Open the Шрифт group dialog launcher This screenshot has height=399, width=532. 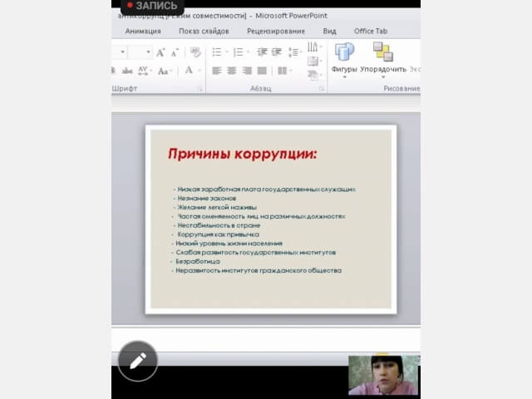pos(200,89)
